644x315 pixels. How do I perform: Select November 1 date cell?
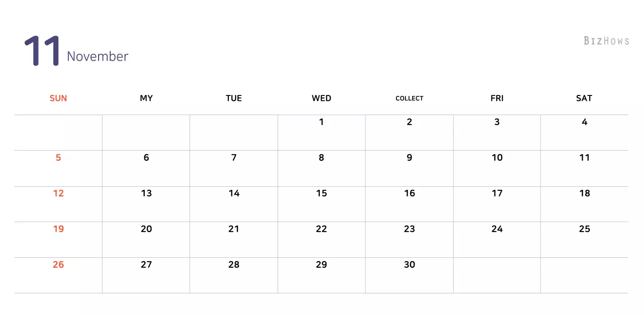point(321,122)
